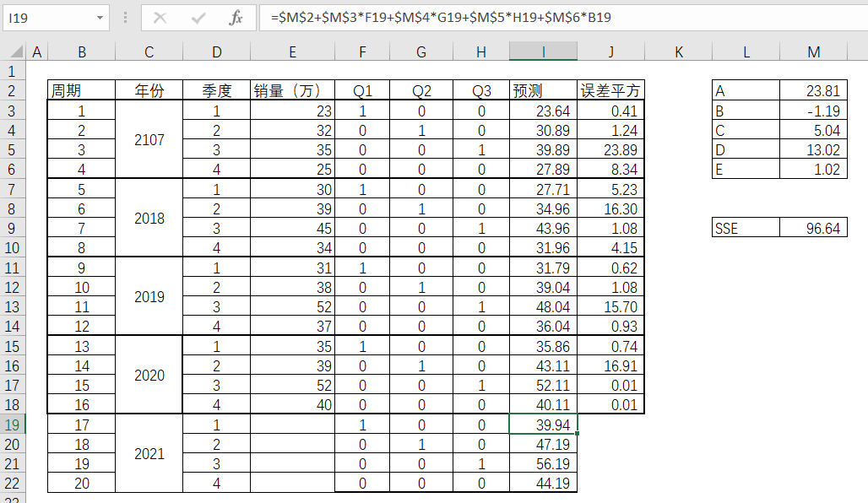Click the coefficient B value -1.19

813,111
